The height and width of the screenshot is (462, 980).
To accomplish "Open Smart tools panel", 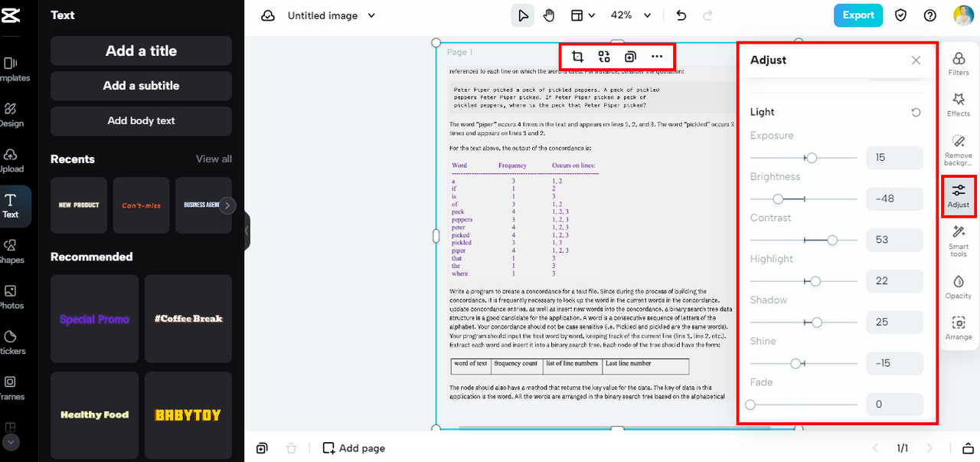I will (x=958, y=240).
